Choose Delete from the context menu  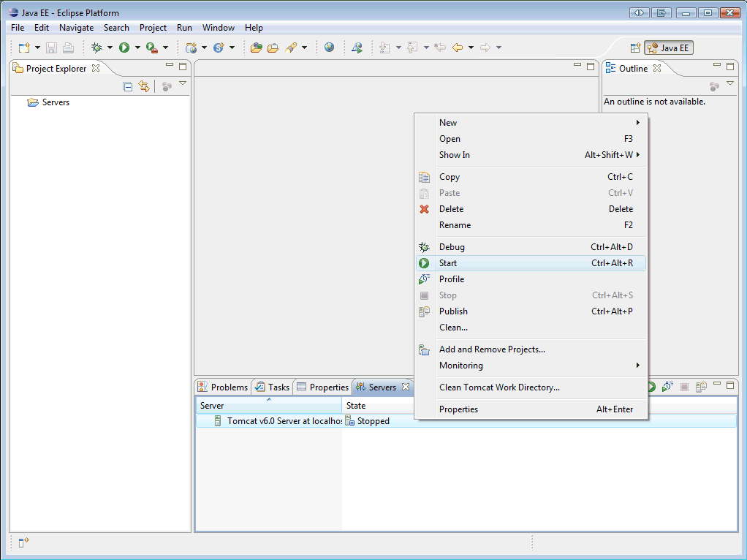[531, 209]
